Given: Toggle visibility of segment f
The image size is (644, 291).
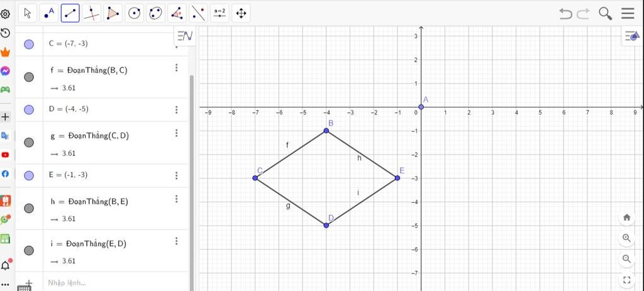Looking at the screenshot, I should point(29,77).
